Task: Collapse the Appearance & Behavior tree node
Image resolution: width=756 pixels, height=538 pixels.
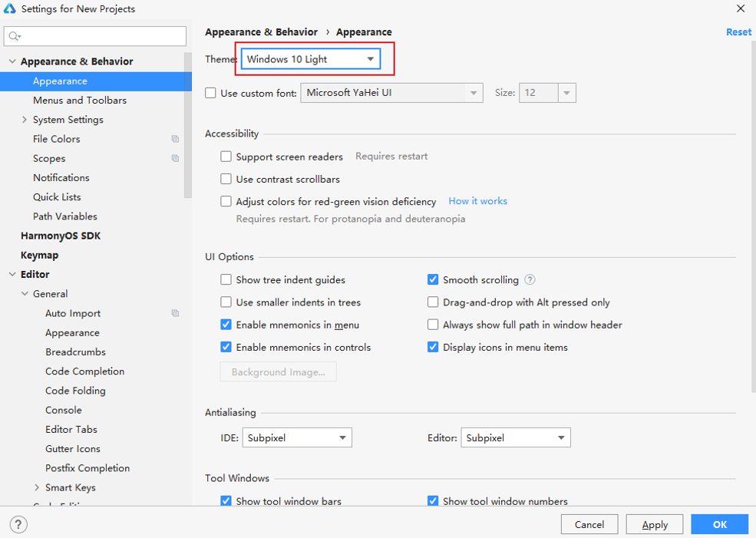Action: click(12, 61)
